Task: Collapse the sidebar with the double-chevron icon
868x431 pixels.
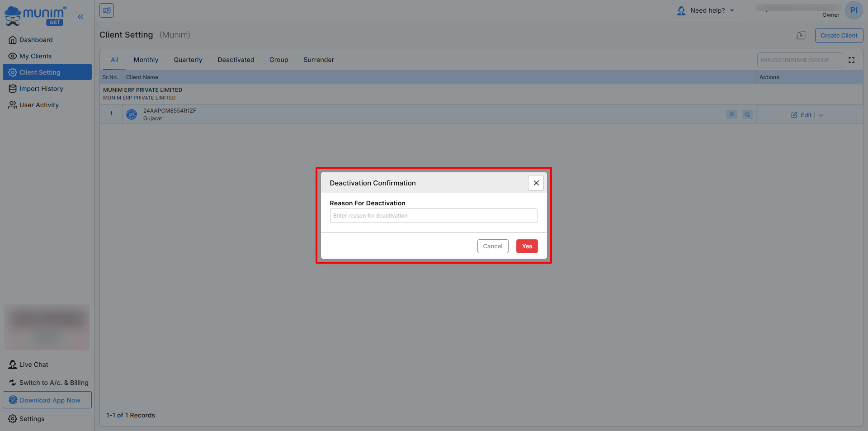Action: tap(80, 17)
